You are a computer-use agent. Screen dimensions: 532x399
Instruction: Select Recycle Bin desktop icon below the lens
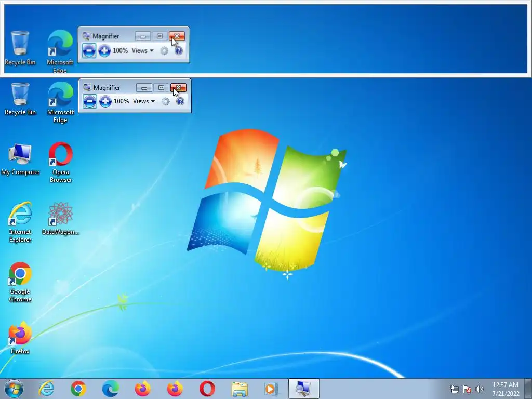click(x=20, y=99)
